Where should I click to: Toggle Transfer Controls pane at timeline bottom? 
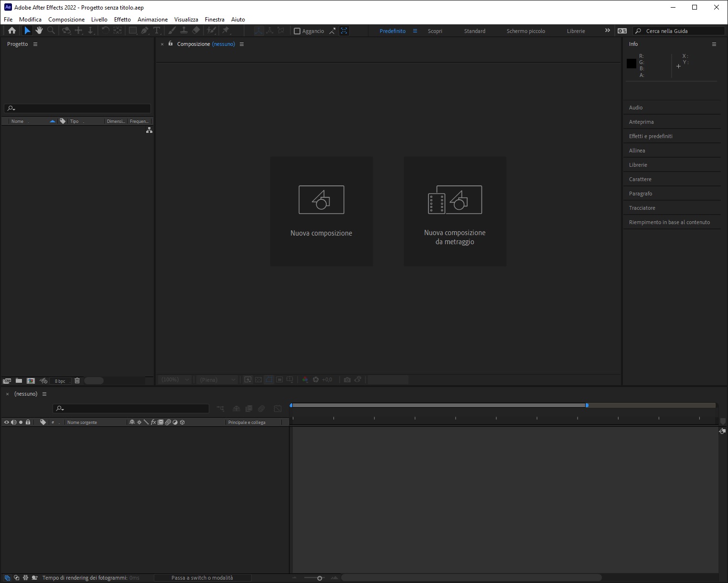(16, 578)
